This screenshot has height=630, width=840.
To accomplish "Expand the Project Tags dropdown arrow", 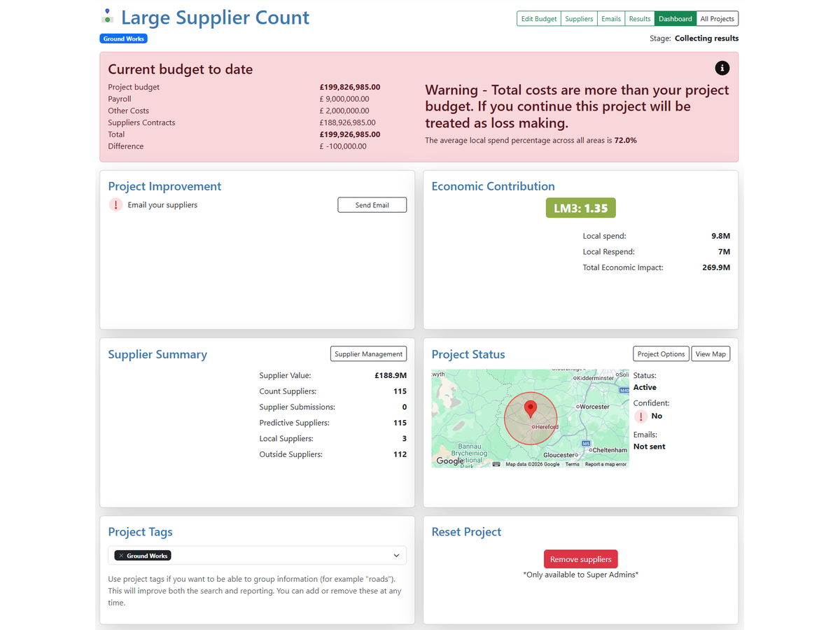I will 396,556.
